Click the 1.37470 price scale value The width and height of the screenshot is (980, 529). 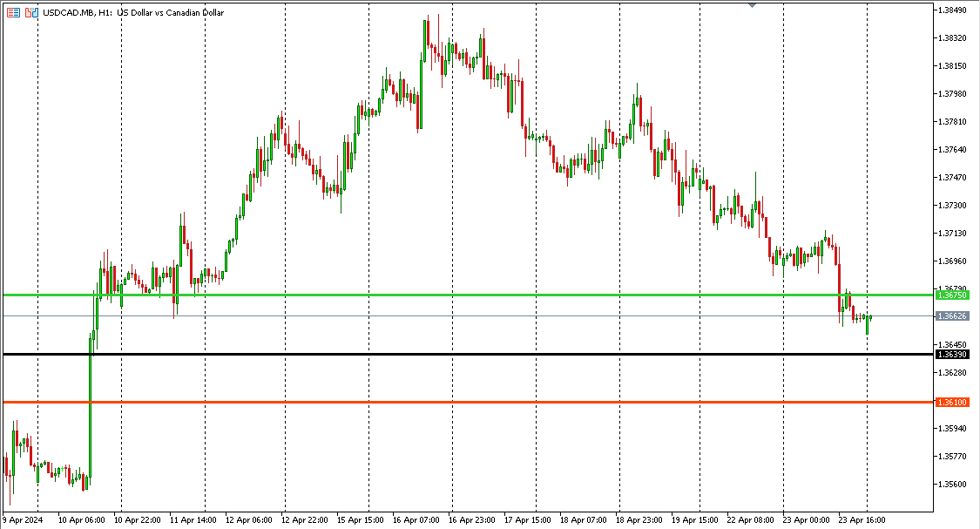click(x=952, y=178)
